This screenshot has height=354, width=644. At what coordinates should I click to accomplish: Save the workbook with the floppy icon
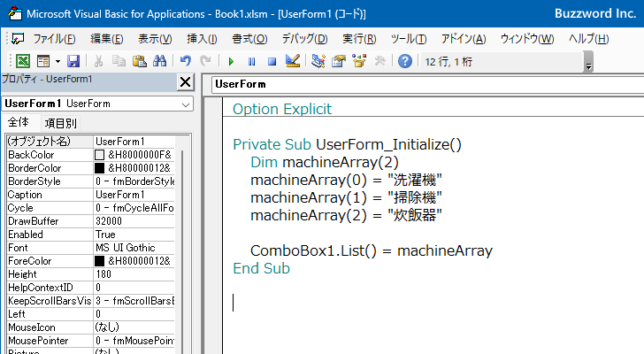pyautogui.click(x=73, y=61)
